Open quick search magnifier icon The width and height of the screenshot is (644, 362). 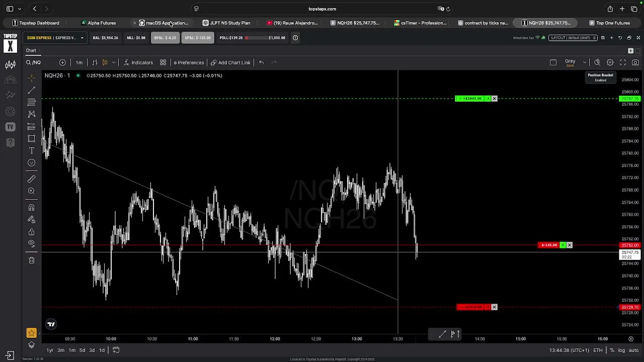pos(597,62)
